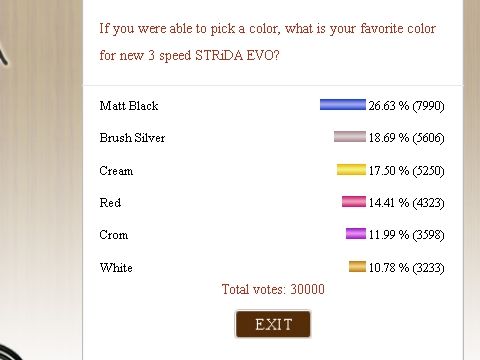Select the Red option label

tap(110, 203)
